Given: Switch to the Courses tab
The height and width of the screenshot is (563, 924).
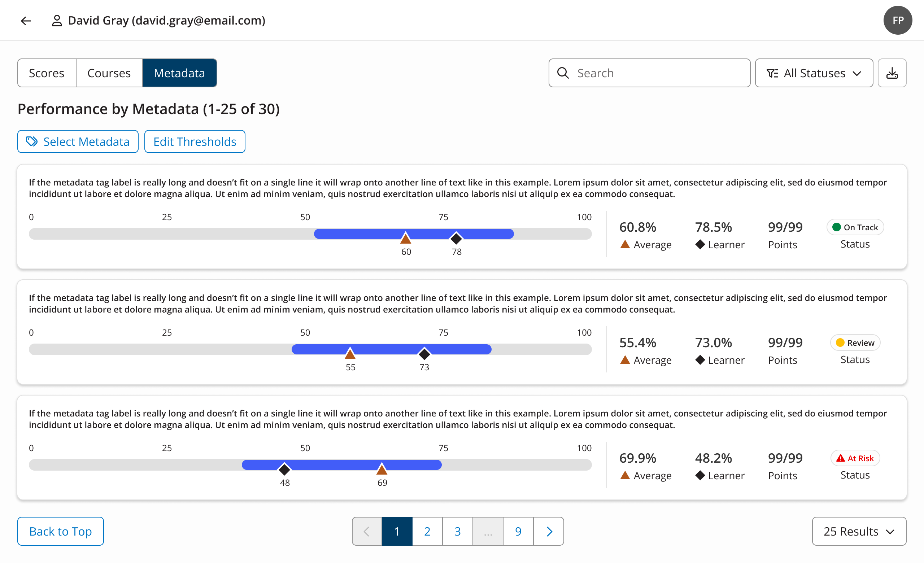Looking at the screenshot, I should tap(109, 73).
